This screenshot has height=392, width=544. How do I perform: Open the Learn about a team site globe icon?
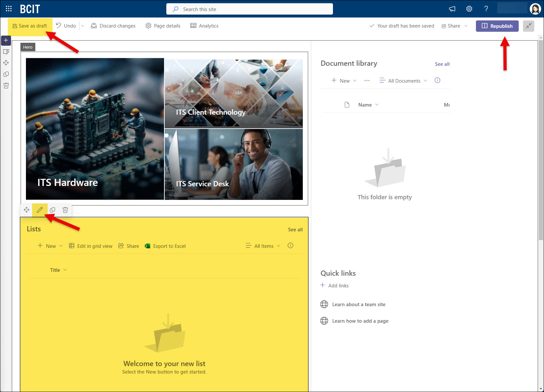324,304
